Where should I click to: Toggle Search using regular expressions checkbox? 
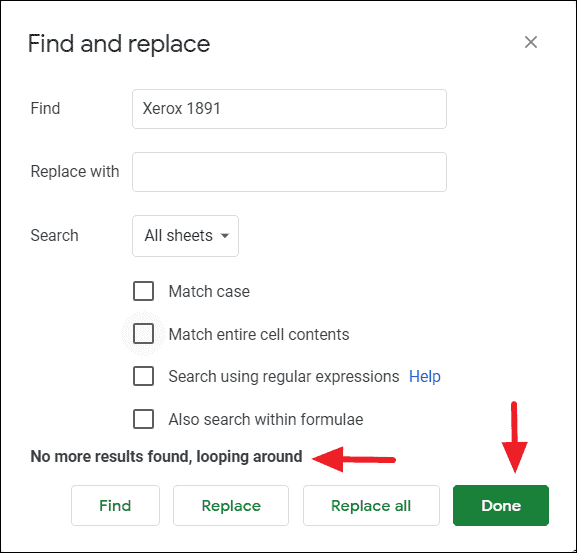(144, 376)
